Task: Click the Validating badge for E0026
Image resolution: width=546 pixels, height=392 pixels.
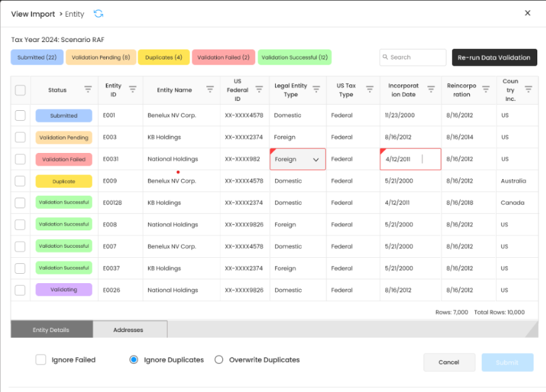Action: click(x=63, y=290)
